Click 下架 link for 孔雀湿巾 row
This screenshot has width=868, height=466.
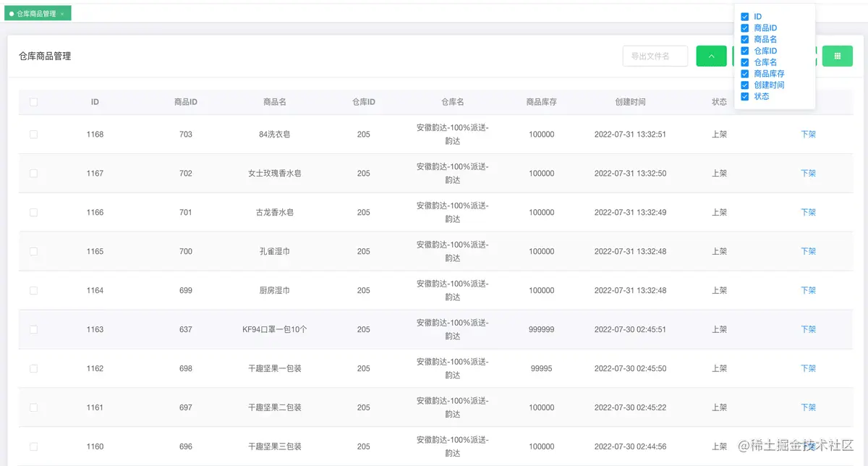click(808, 252)
